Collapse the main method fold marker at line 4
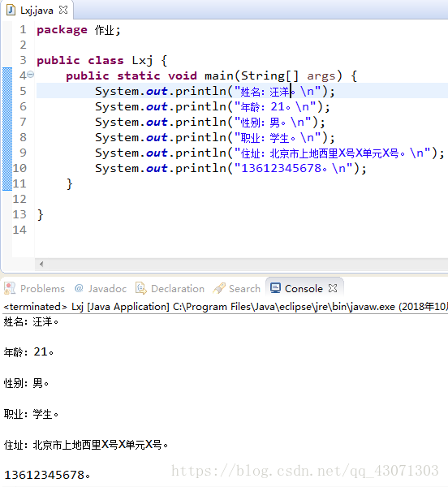The height and width of the screenshot is (487, 448). pos(30,75)
